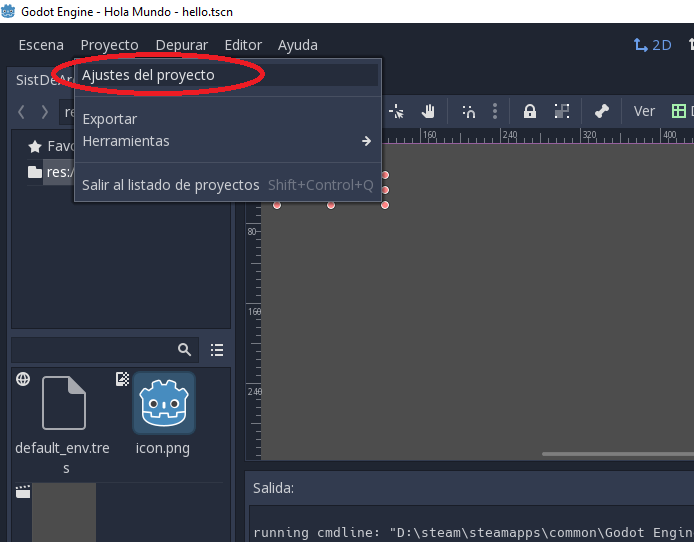Open the Escena menu

(41, 45)
